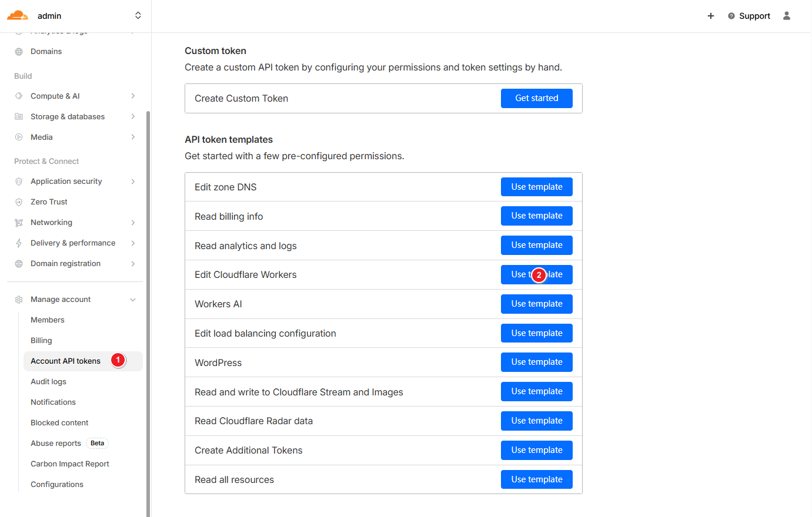Click the sidebar vertical scrollbar

click(148, 294)
